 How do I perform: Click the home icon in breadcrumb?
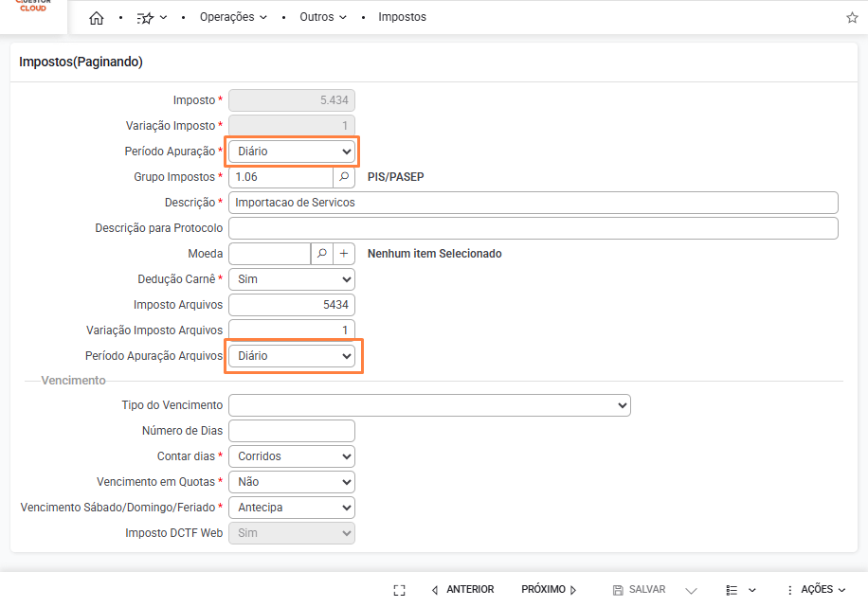[96, 18]
